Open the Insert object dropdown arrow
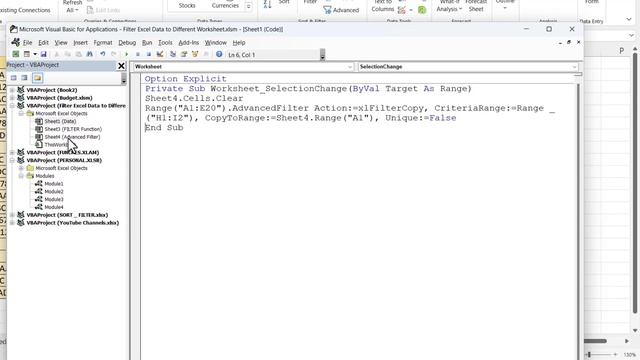The image size is (640, 360). (35, 54)
